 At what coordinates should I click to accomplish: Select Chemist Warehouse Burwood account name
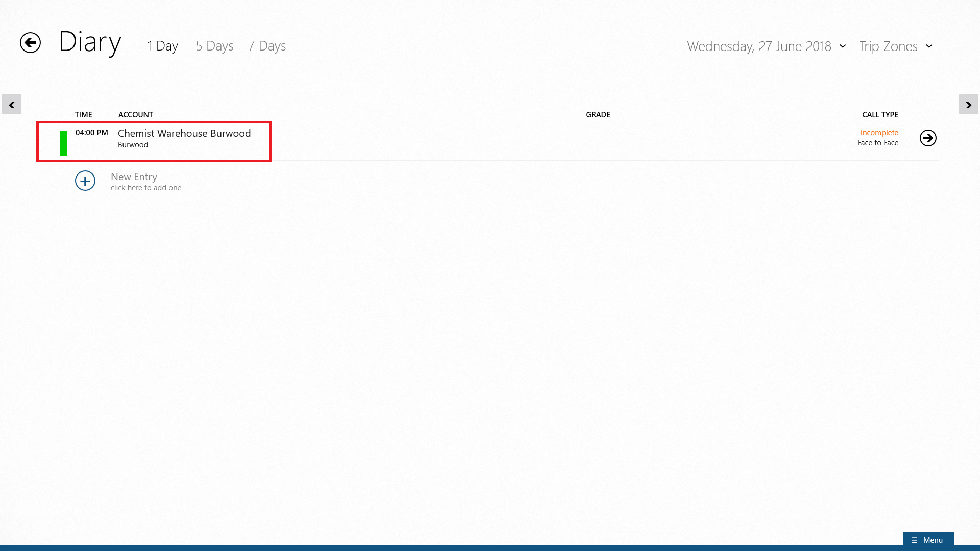coord(184,133)
